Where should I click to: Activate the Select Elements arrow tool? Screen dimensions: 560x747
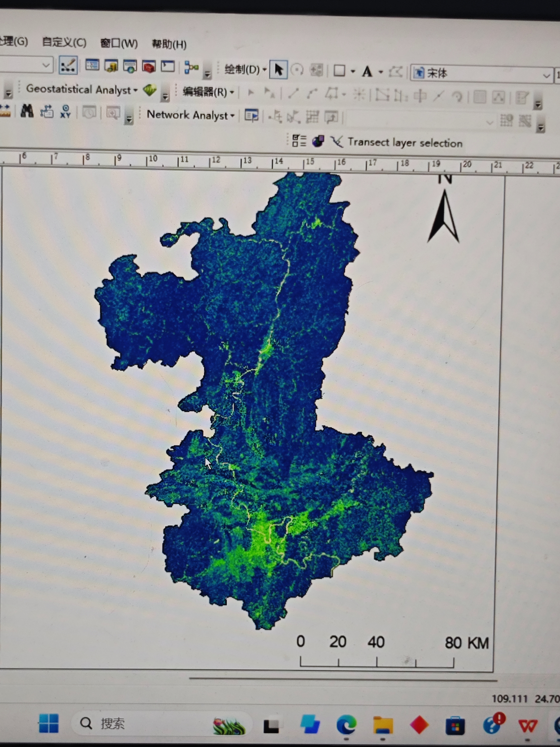click(x=279, y=69)
